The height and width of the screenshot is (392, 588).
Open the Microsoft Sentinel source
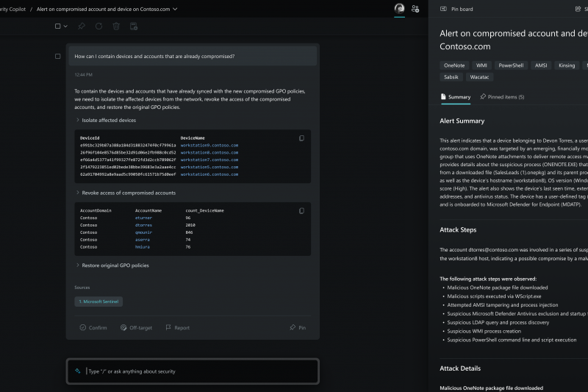[98, 302]
